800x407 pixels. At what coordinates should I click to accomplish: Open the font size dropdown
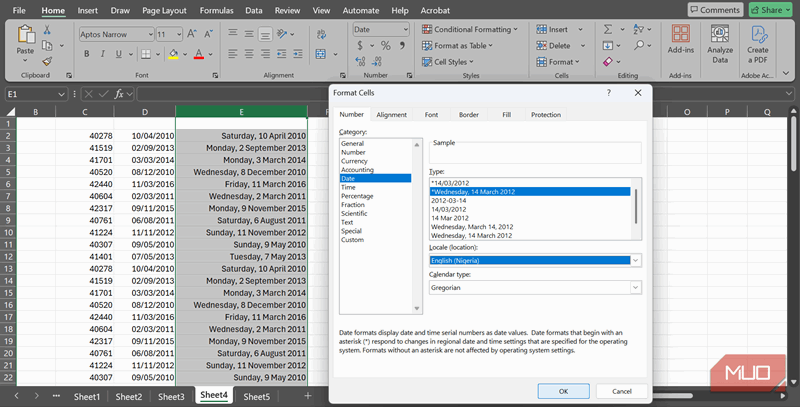pyautogui.click(x=179, y=34)
